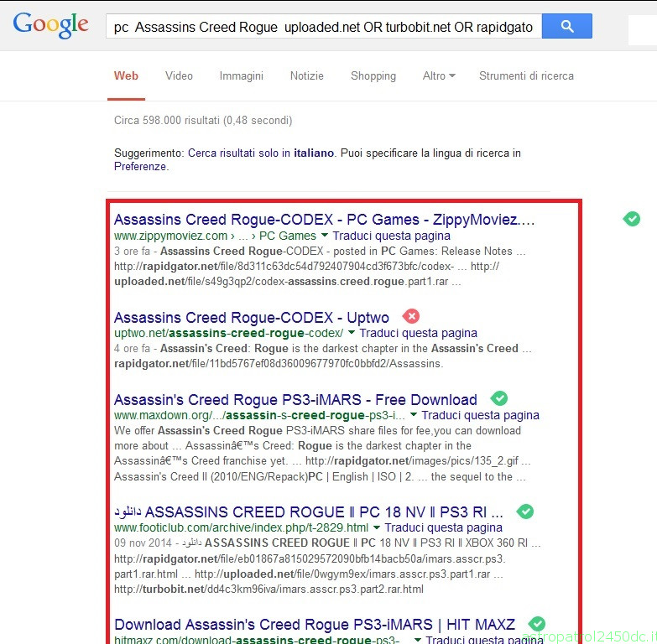
Task: Click green checkmark beside footiclub result title
Action: [525, 512]
